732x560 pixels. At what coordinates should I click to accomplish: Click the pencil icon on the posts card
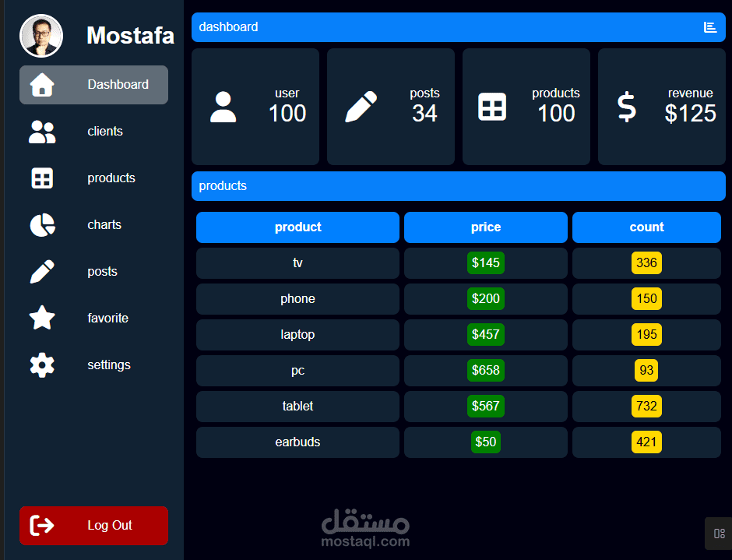[360, 107]
